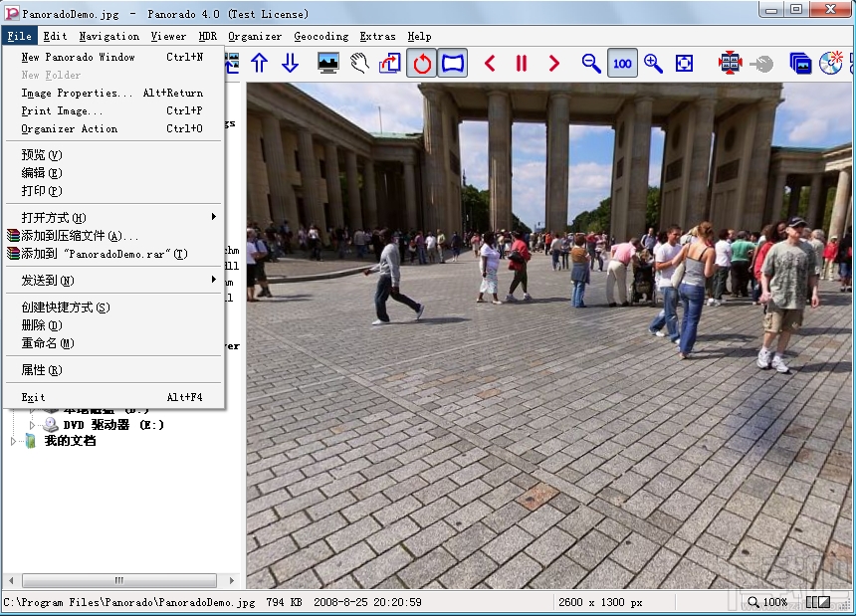The width and height of the screenshot is (856, 616).
Task: Go to next image with red right arrow
Action: (553, 64)
